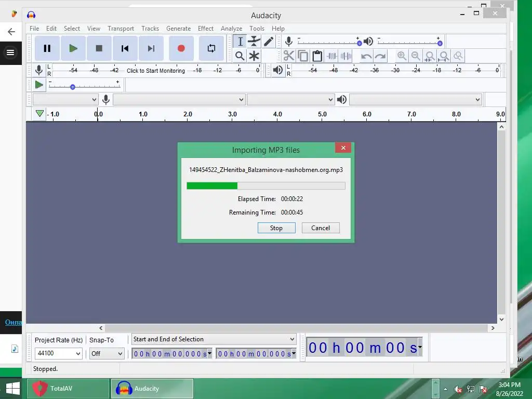Image resolution: width=532 pixels, height=399 pixels.
Task: Select the Multi-Tool asterisk icon
Action: coord(254,56)
